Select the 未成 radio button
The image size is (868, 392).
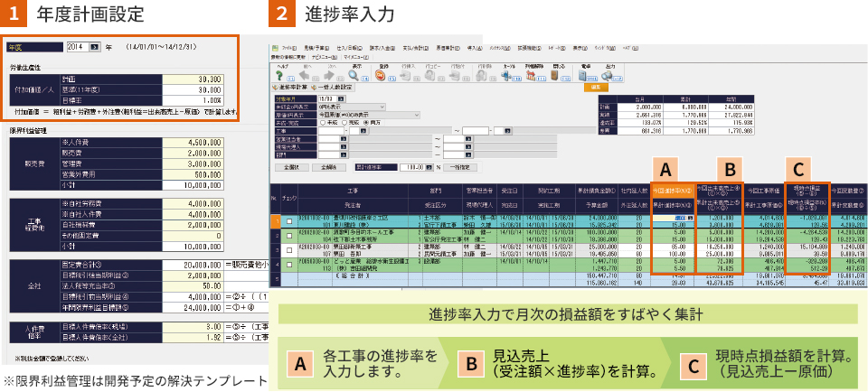323,123
